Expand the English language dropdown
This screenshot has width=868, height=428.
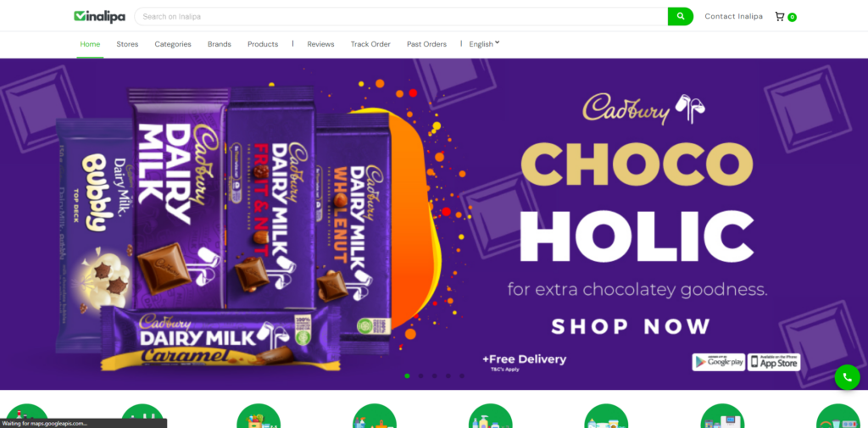coord(484,44)
